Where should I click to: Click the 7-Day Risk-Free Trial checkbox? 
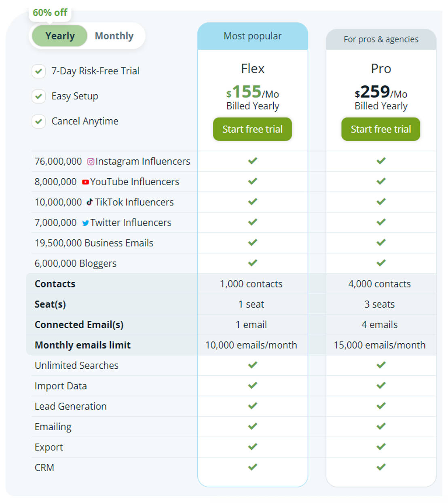coord(39,71)
